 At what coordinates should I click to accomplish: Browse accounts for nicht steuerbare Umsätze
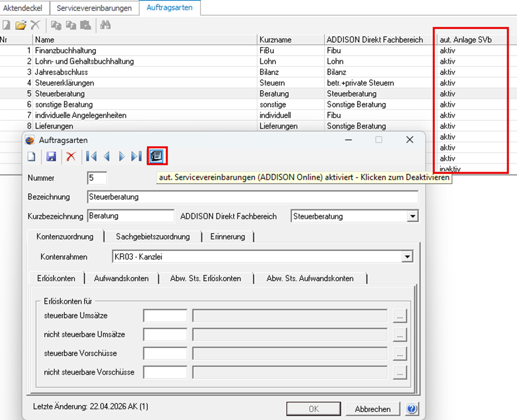tap(400, 335)
